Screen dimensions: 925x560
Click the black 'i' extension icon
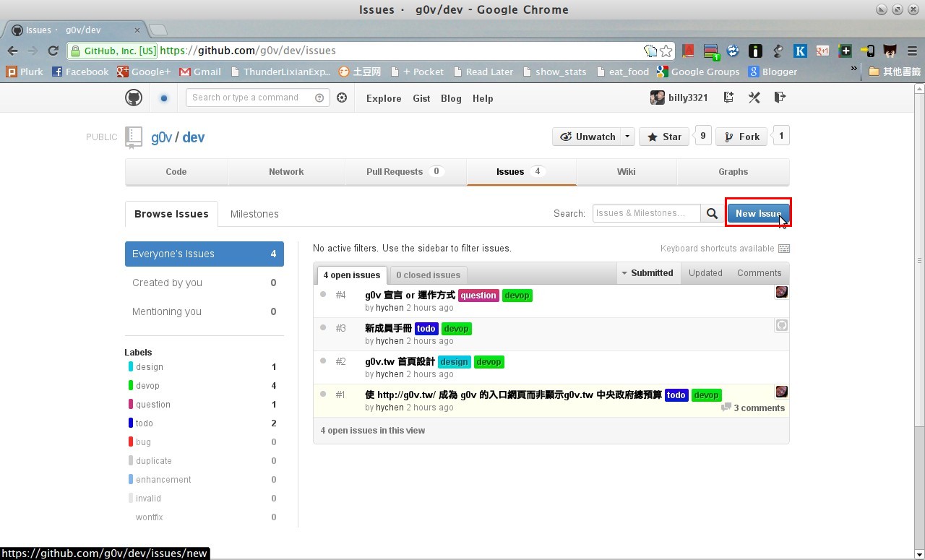(755, 51)
